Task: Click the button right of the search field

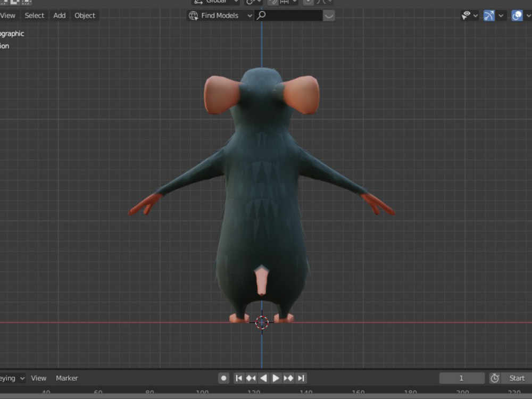Action: click(x=329, y=15)
